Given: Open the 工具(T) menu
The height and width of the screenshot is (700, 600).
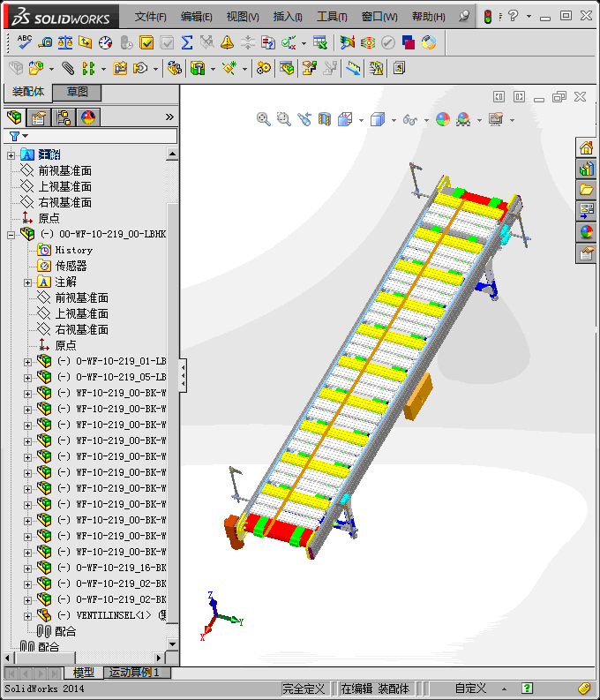Looking at the screenshot, I should click(332, 17).
